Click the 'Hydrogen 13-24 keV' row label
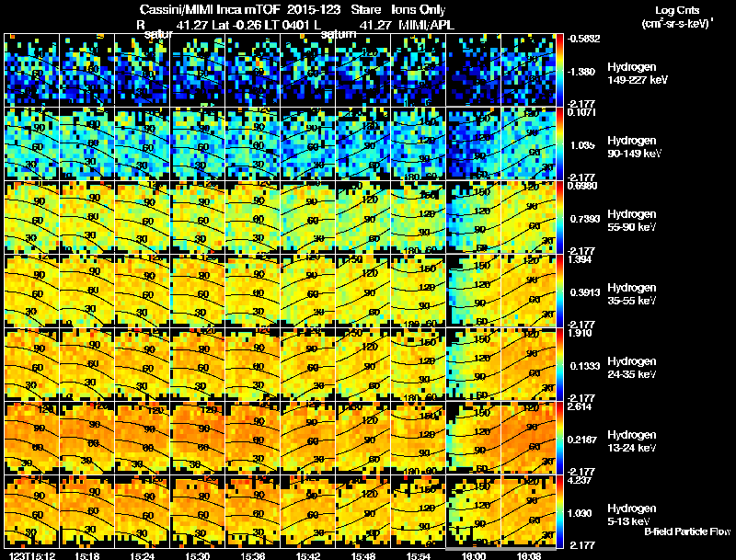 point(632,441)
